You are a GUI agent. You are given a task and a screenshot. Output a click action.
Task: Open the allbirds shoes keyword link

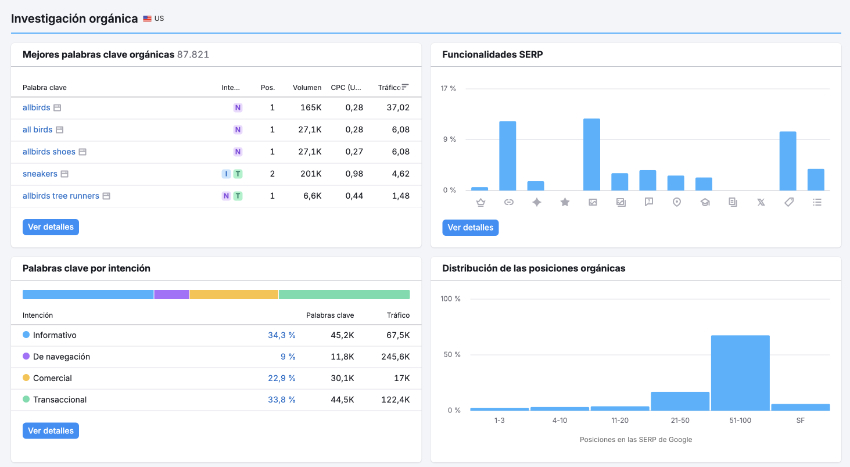pyautogui.click(x=49, y=152)
